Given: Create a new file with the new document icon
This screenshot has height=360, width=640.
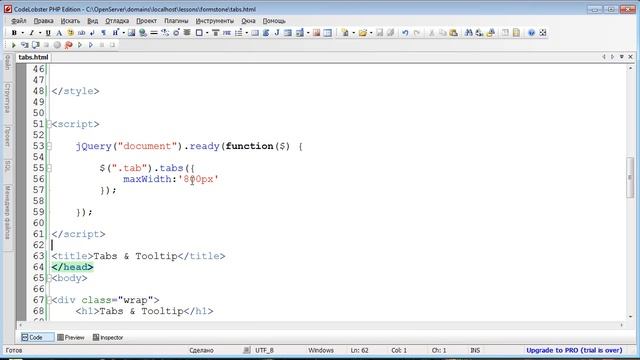Looking at the screenshot, I should [x=345, y=33].
